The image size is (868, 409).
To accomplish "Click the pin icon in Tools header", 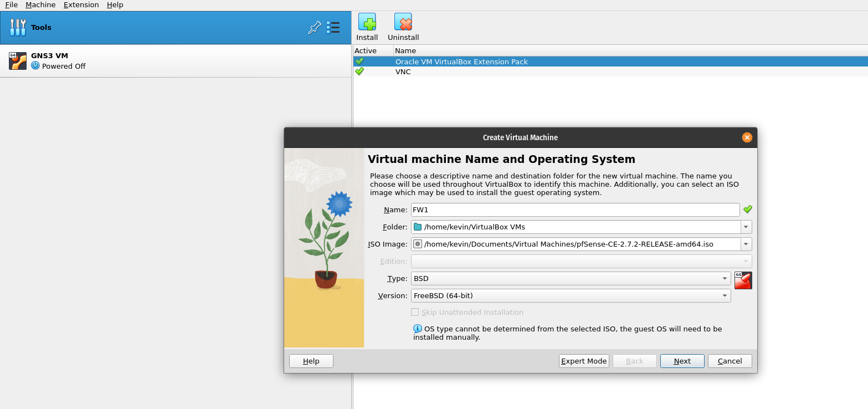I will tap(315, 27).
